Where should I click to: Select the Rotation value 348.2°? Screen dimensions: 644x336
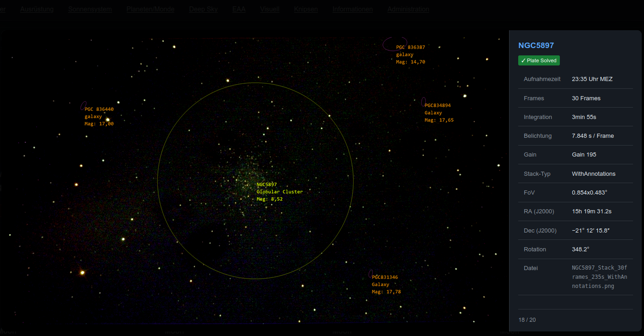point(580,249)
